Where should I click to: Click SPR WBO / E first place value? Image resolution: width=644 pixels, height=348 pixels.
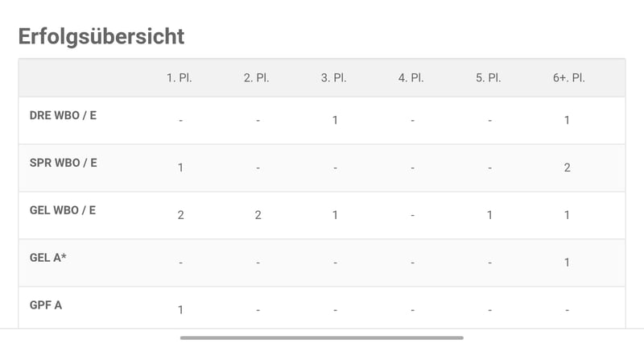click(180, 168)
